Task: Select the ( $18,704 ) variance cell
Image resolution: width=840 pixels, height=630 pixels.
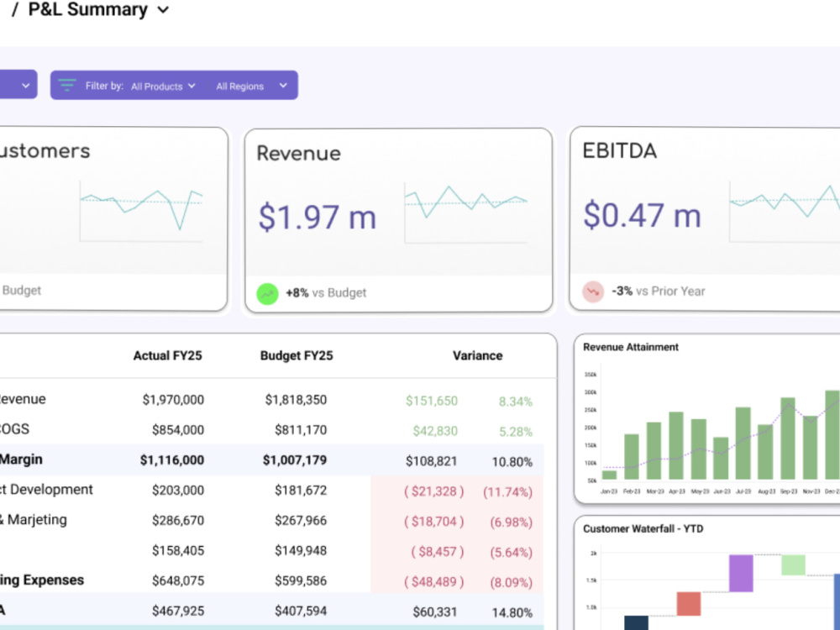Action: 434,522
